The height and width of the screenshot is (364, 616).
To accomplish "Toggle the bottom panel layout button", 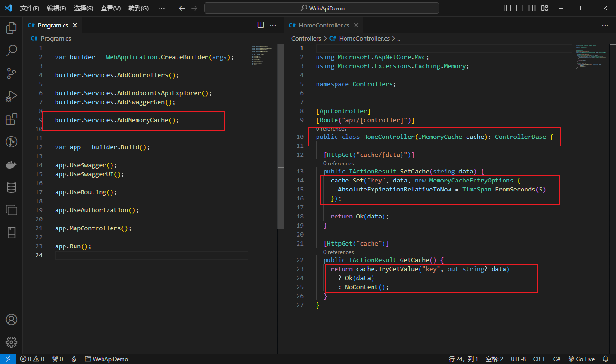I will pos(520,8).
